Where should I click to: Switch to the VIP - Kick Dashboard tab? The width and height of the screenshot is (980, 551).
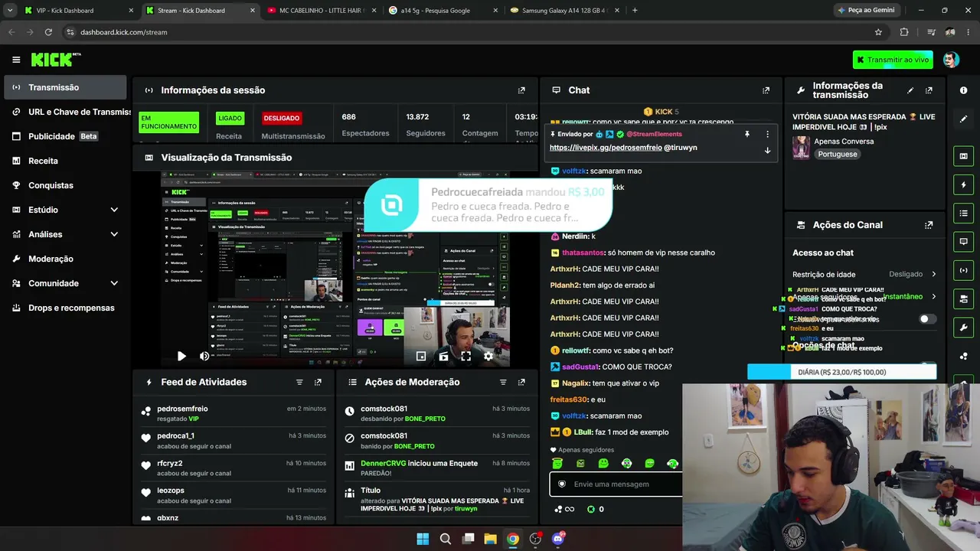(78, 11)
